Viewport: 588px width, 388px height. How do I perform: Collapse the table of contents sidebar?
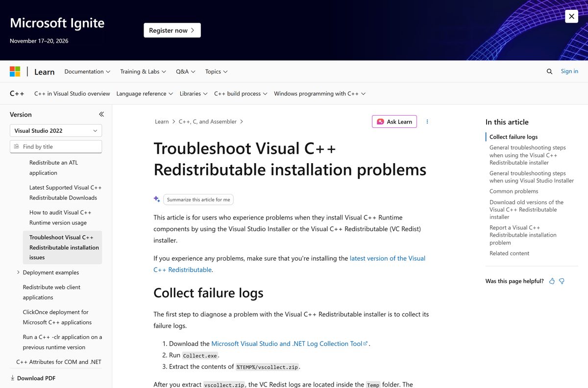tap(101, 114)
